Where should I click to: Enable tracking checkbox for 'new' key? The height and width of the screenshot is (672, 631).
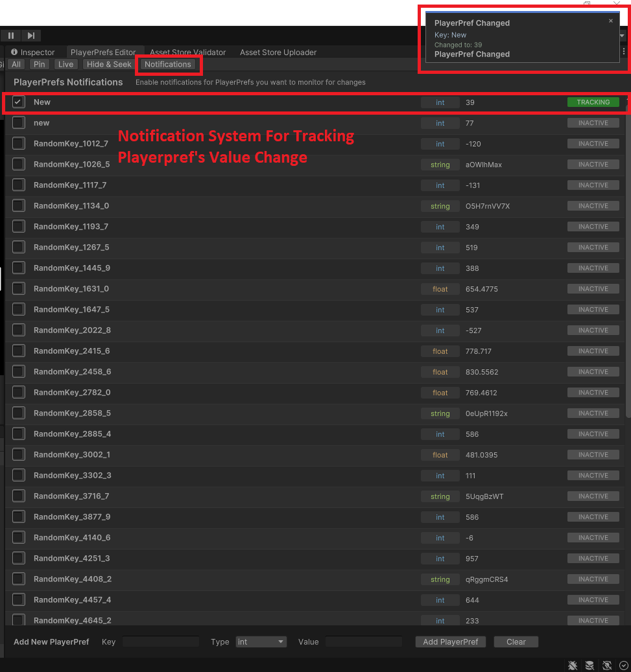coord(18,122)
